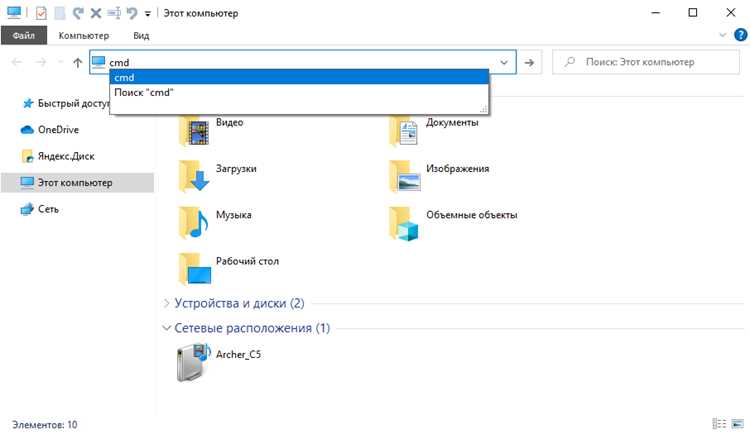The width and height of the screenshot is (750, 434).
Task: Click the Redo icon in quick access toolbar
Action: pyautogui.click(x=77, y=13)
